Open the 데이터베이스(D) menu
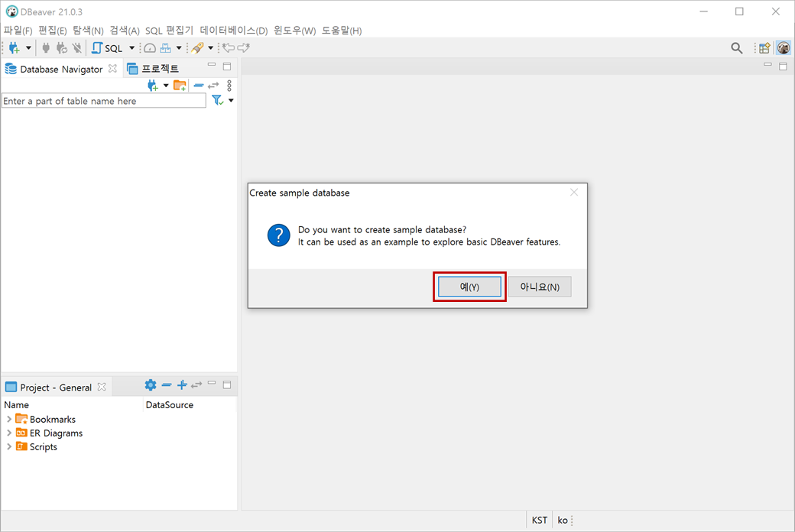The height and width of the screenshot is (532, 795). [x=234, y=31]
